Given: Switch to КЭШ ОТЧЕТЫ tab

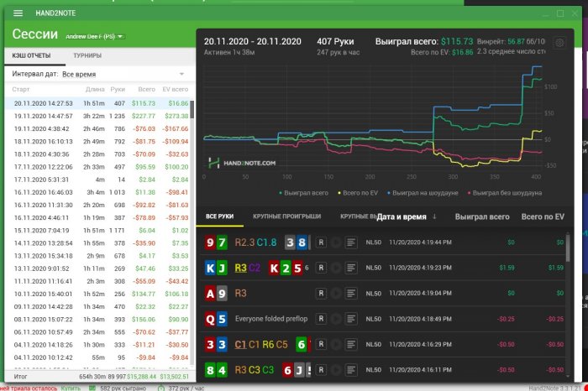Looking at the screenshot, I should point(32,55).
